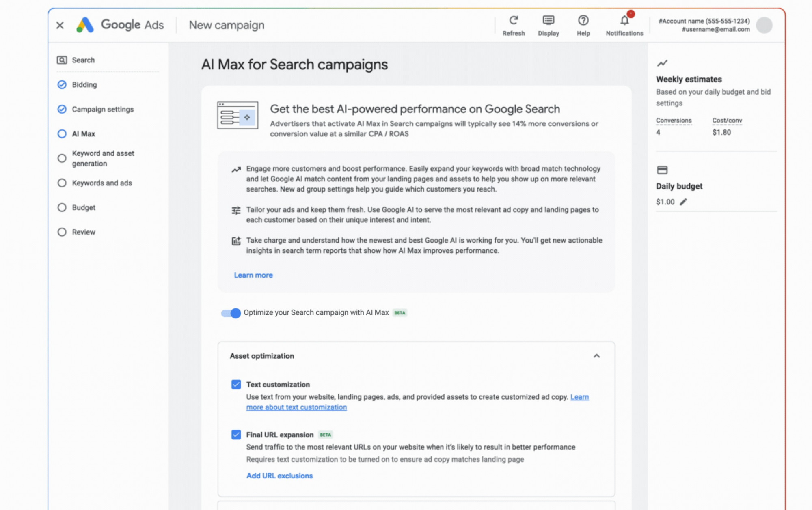
Task: Click the Campaign settings checkmark icon
Action: pyautogui.click(x=62, y=109)
